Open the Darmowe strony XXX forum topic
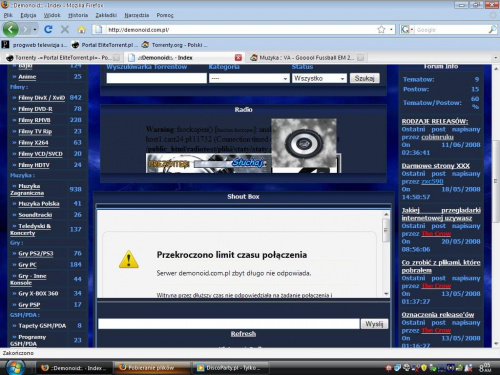 [436, 166]
